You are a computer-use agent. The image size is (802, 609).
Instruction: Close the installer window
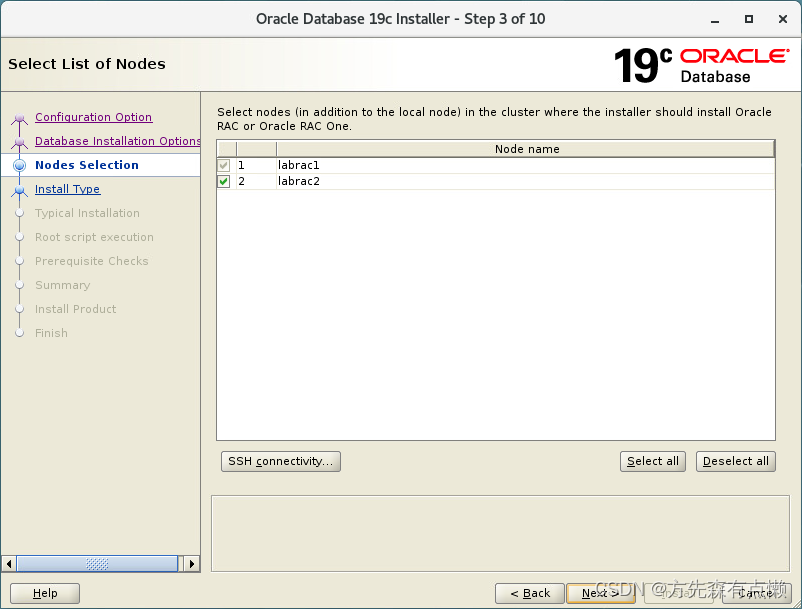click(x=783, y=19)
